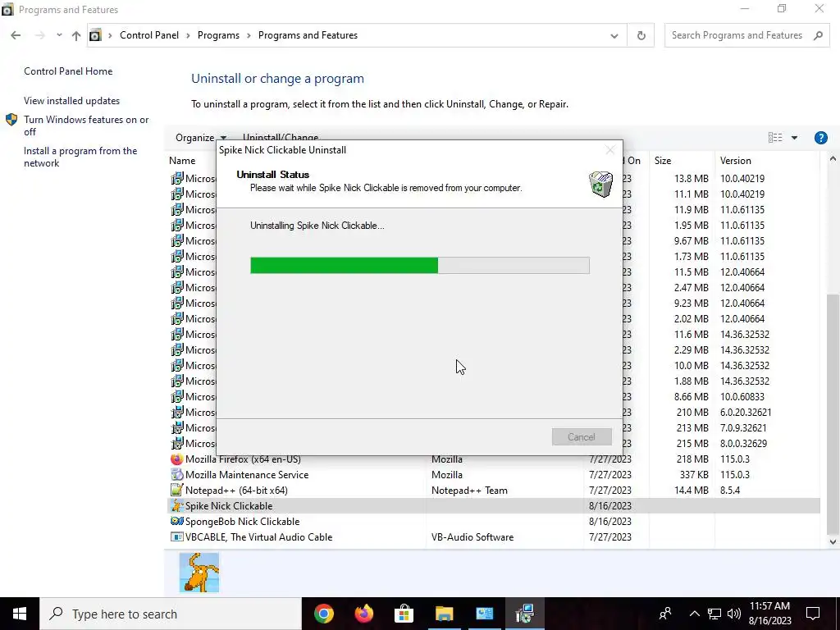This screenshot has width=840, height=630.
Task: Click the SpongeBob Nick Clickable icon
Action: click(176, 521)
